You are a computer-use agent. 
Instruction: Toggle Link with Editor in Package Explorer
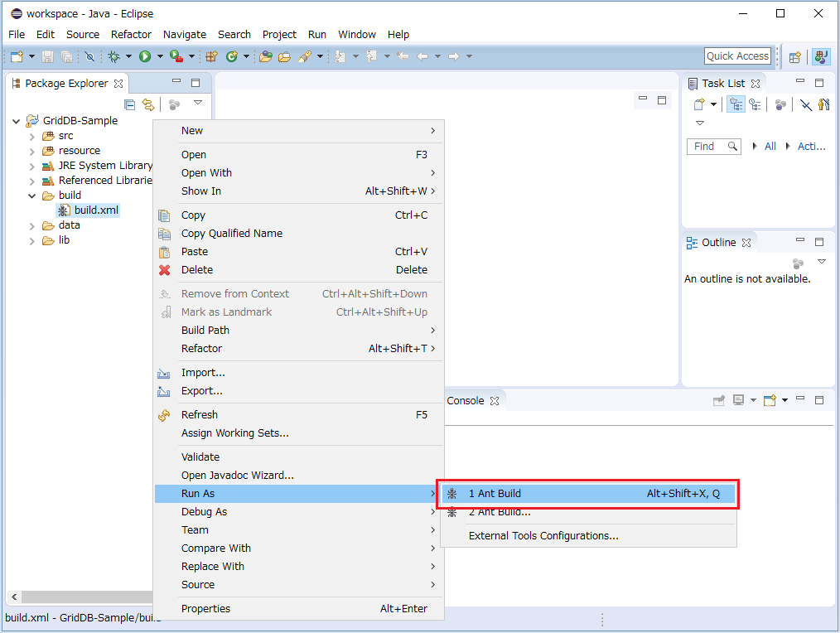click(147, 104)
